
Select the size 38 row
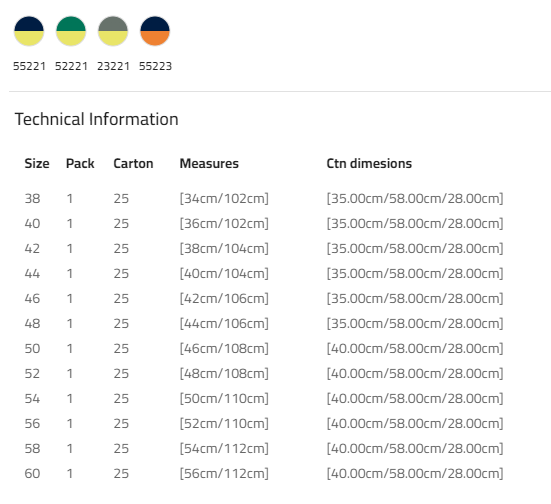click(x=264, y=199)
